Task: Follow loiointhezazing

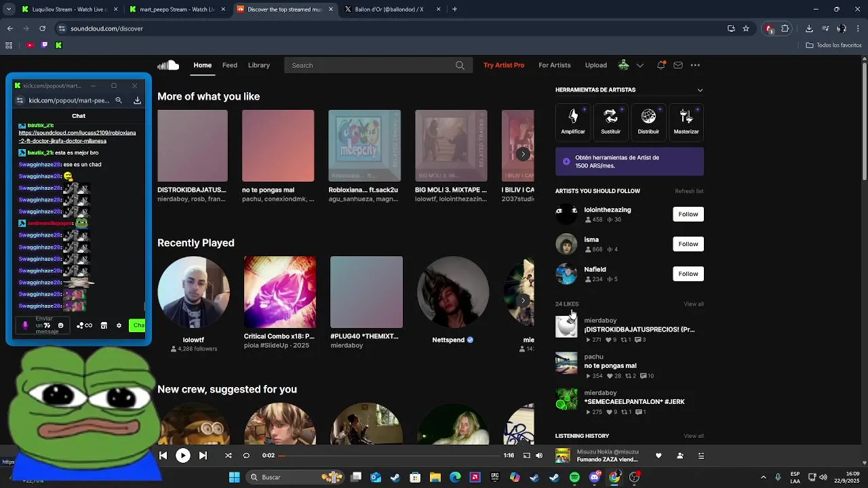Action: 688,214
